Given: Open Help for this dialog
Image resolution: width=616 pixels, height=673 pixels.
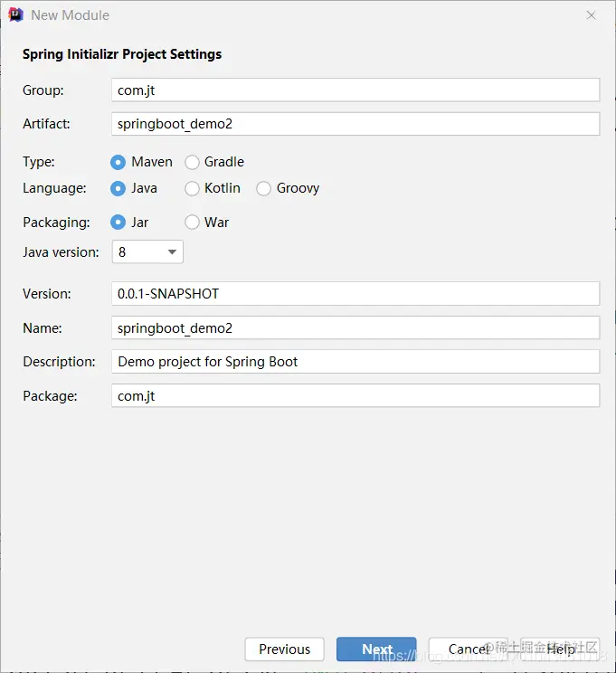Looking at the screenshot, I should pos(560,649).
